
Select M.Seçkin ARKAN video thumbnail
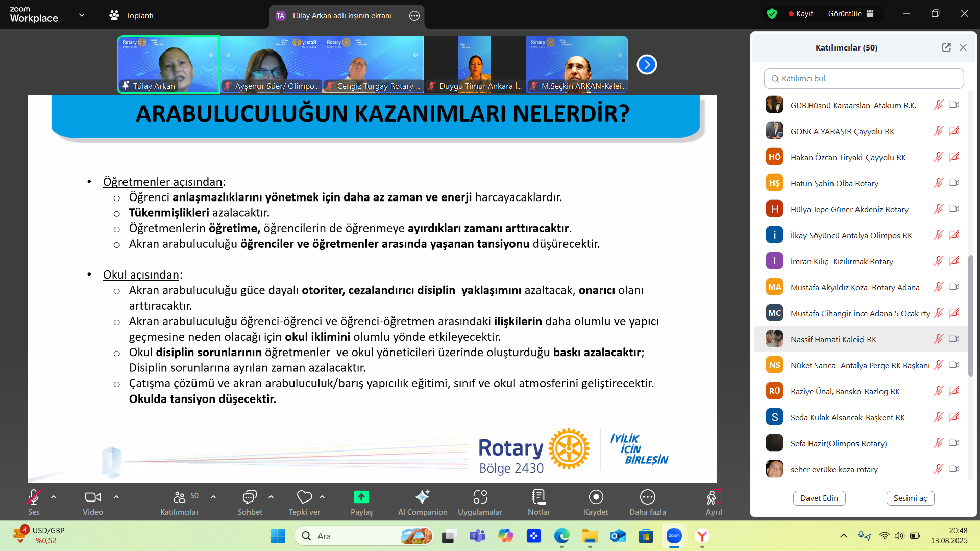click(x=577, y=64)
